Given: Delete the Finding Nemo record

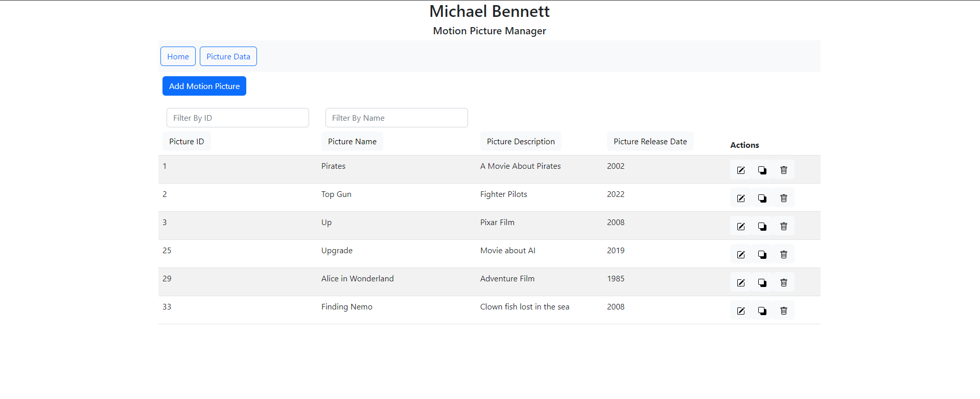Looking at the screenshot, I should (x=783, y=311).
